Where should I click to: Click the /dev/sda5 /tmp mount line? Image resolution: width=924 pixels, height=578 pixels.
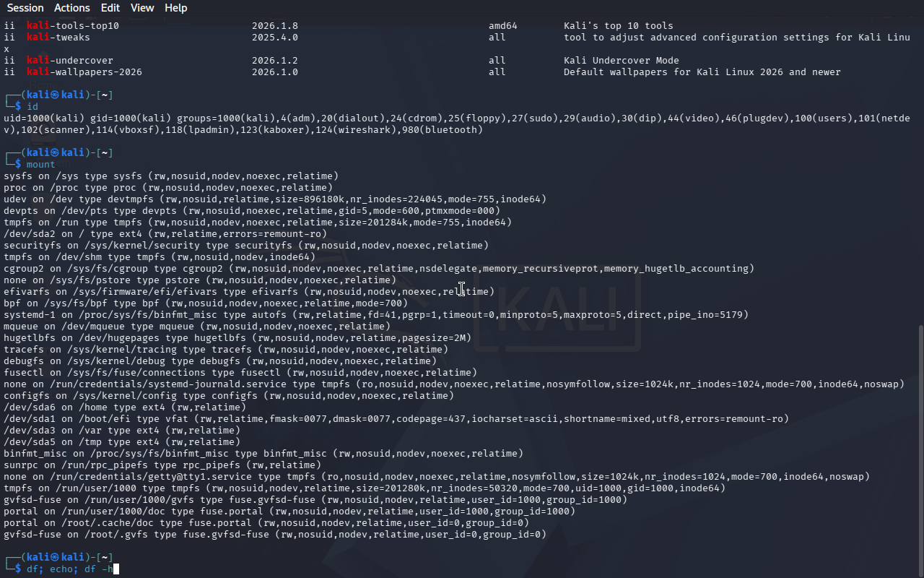click(x=121, y=442)
